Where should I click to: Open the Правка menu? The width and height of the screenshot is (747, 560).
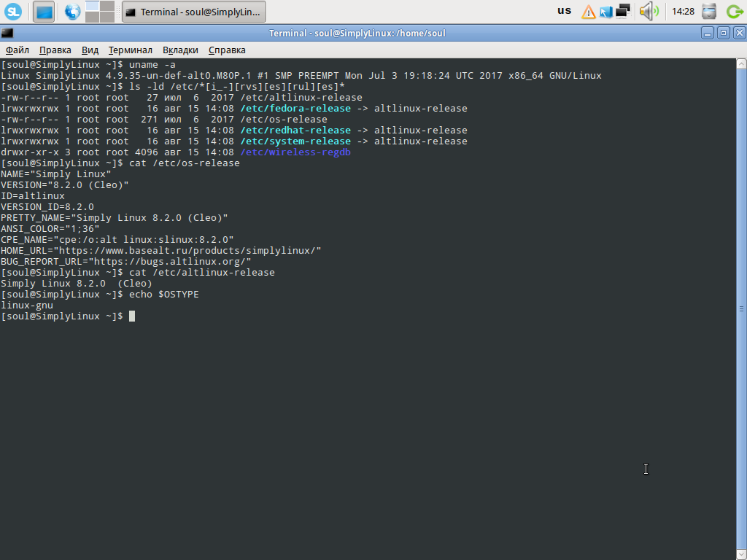click(x=55, y=50)
